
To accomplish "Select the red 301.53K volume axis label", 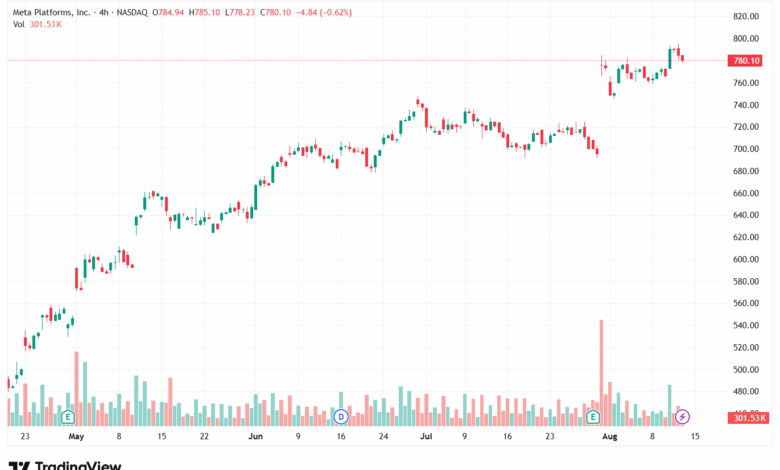I will click(749, 418).
